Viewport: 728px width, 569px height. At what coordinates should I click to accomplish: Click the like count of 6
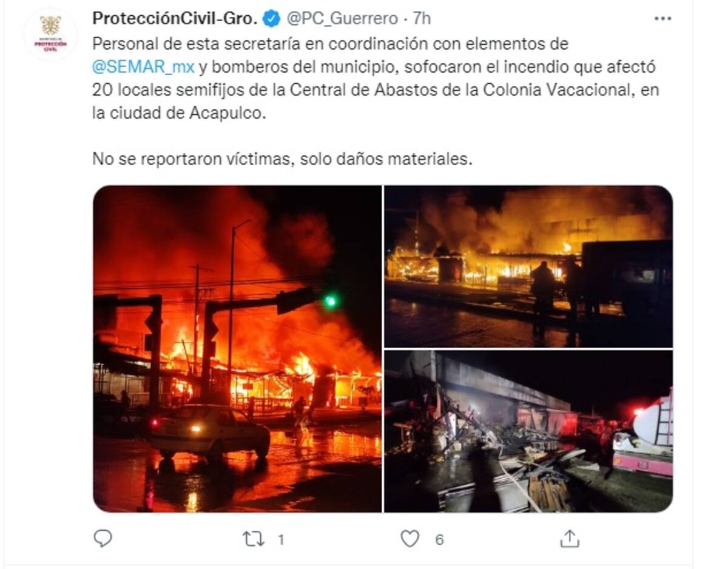coord(440,539)
